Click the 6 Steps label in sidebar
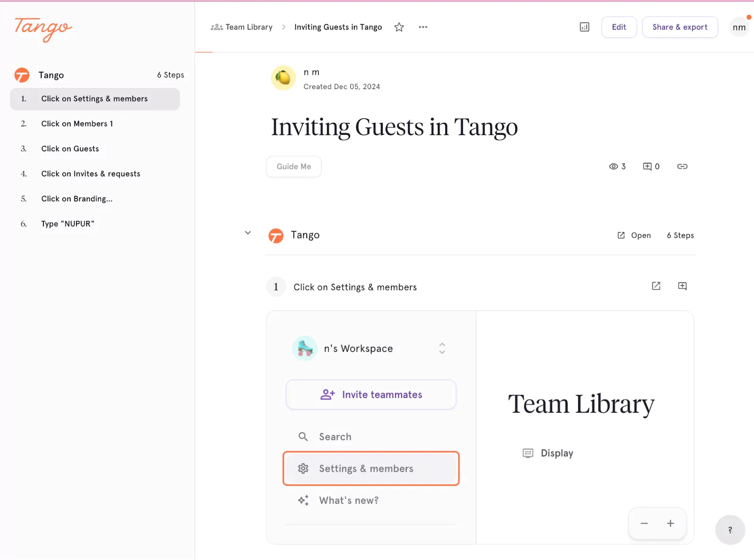Viewport: 754px width, 560px height. pos(171,75)
